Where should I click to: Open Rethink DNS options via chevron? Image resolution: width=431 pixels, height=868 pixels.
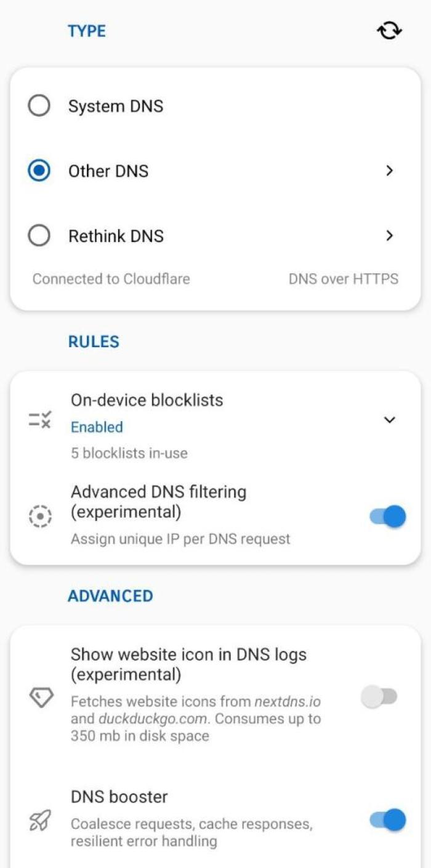pos(389,236)
